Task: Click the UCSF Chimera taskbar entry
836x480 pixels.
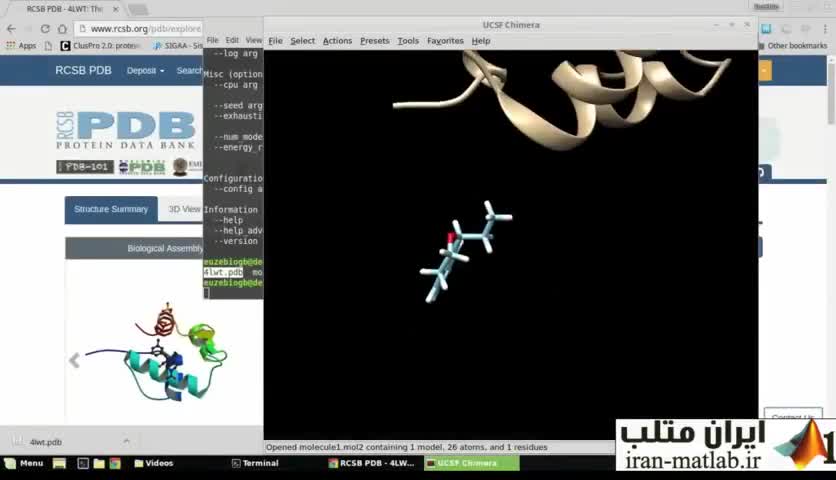Action: pyautogui.click(x=471, y=463)
